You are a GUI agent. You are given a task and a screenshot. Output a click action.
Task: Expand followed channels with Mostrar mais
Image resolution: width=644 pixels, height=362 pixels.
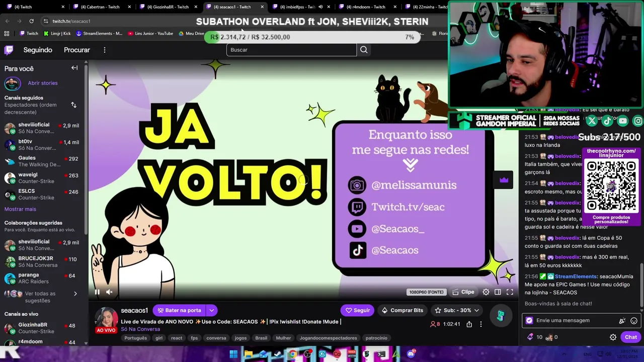20,209
